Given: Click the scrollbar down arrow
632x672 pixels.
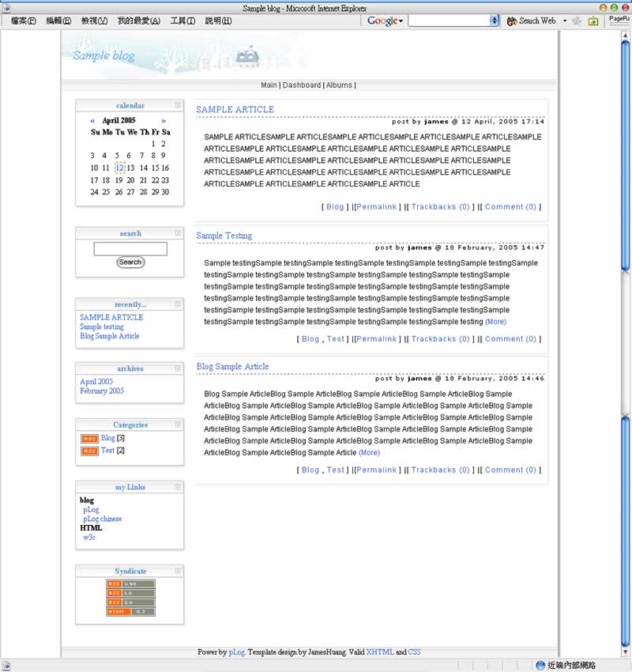Looking at the screenshot, I should [x=625, y=651].
